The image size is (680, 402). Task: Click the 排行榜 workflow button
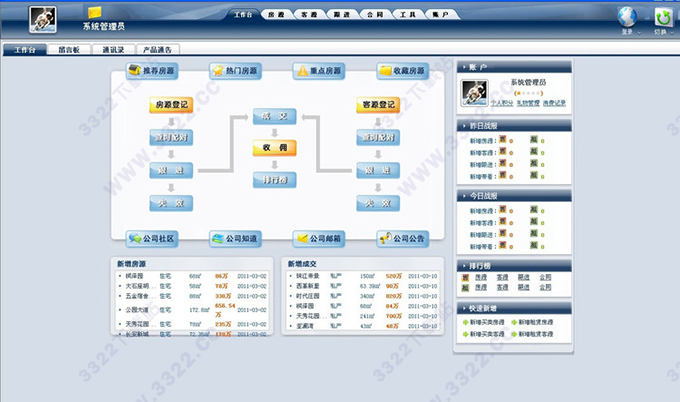[275, 180]
